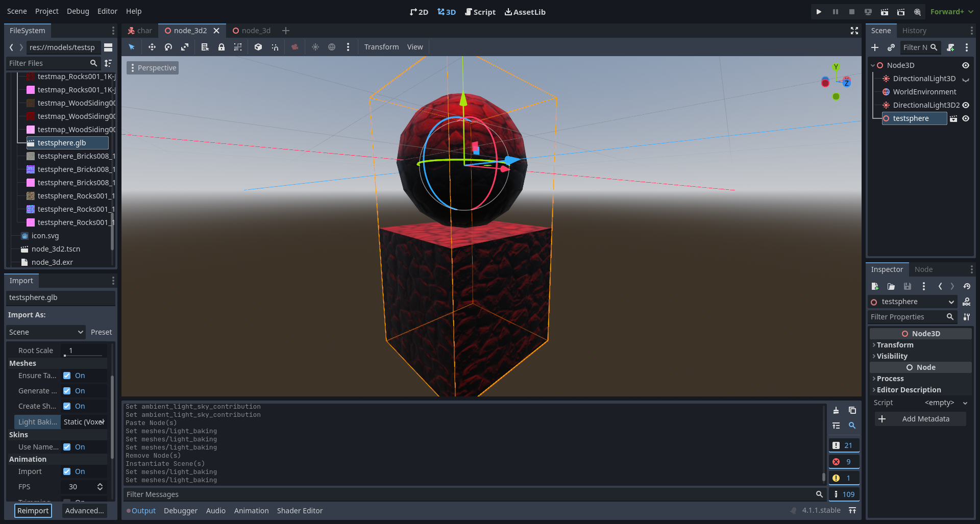Screen dimensions: 980x524
Task: Add a new child node in Scene panel
Action: pyautogui.click(x=875, y=47)
